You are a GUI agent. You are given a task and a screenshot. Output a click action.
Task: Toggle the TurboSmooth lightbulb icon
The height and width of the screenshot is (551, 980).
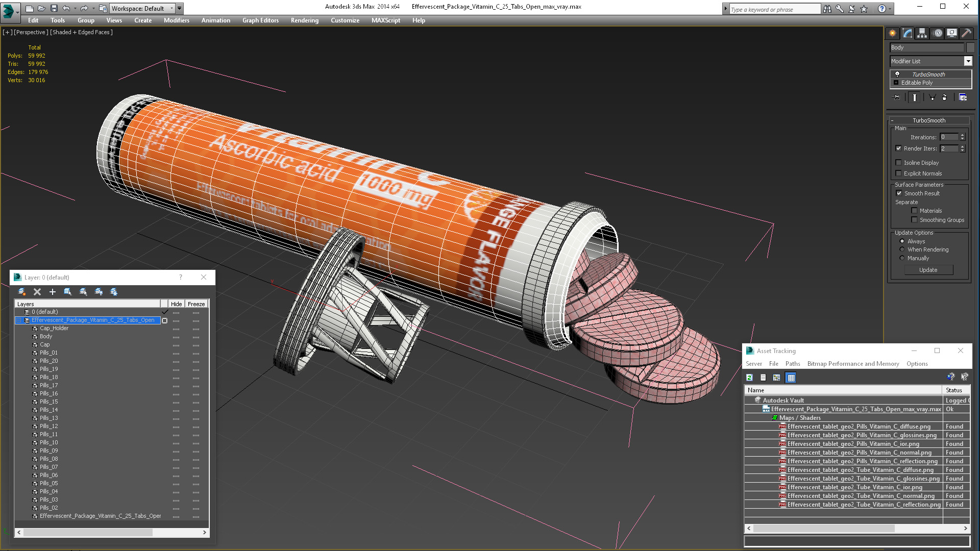pos(897,74)
